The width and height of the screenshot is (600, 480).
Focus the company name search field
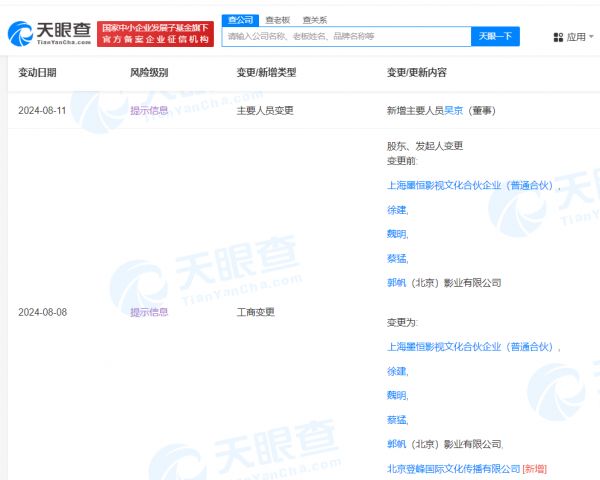(346, 36)
